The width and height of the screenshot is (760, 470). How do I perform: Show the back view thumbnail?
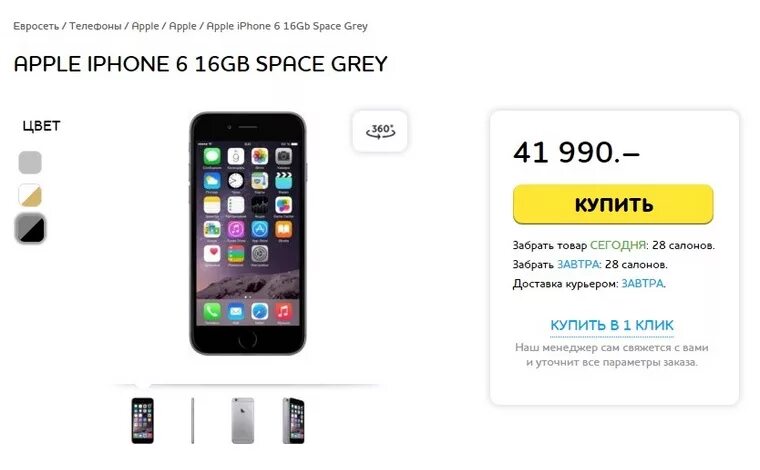coord(242,421)
